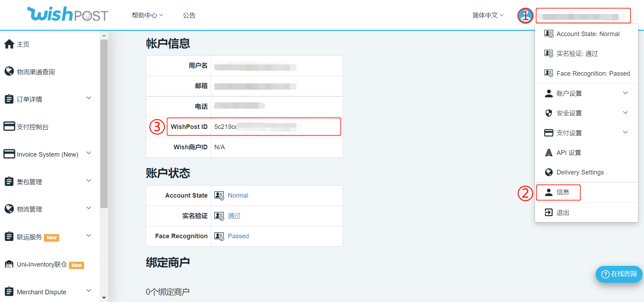Click the Normal account state link
The image size is (644, 302).
[x=238, y=195]
